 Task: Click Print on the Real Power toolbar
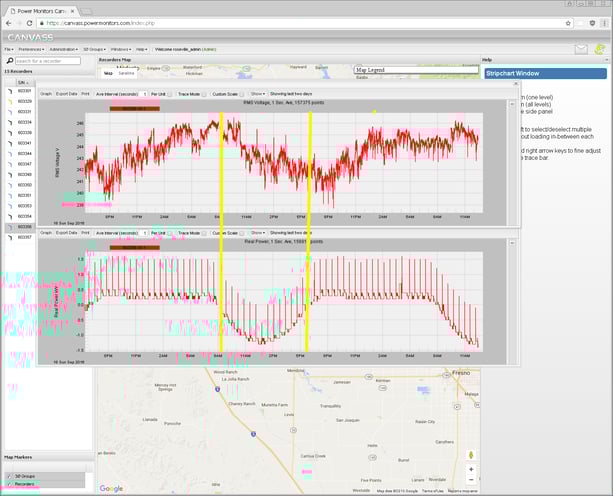pyautogui.click(x=85, y=233)
